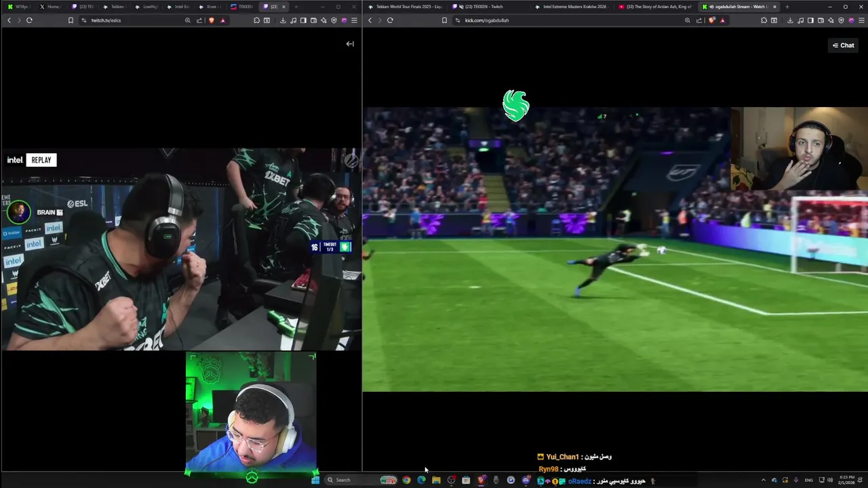Open taskbar clock and calendar
This screenshot has height=488, width=868.
pos(846,480)
